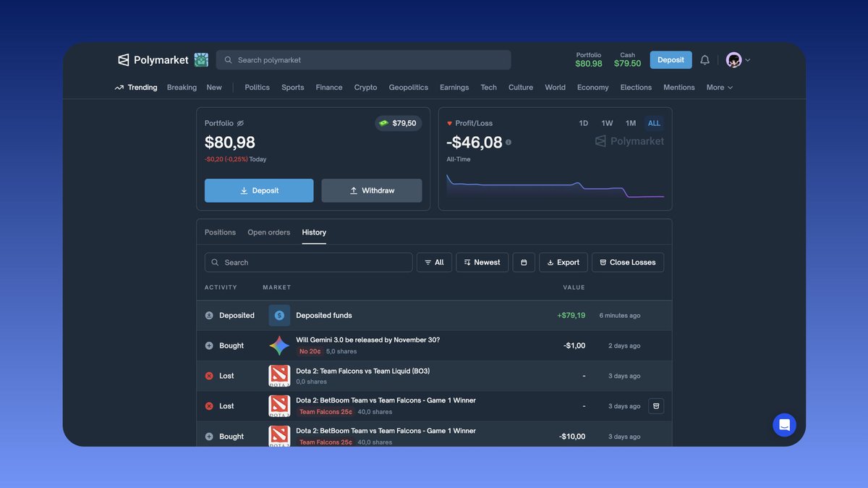
Task: Open the Bought BetBoom vs Falcons -$10,00 market
Action: (386, 431)
